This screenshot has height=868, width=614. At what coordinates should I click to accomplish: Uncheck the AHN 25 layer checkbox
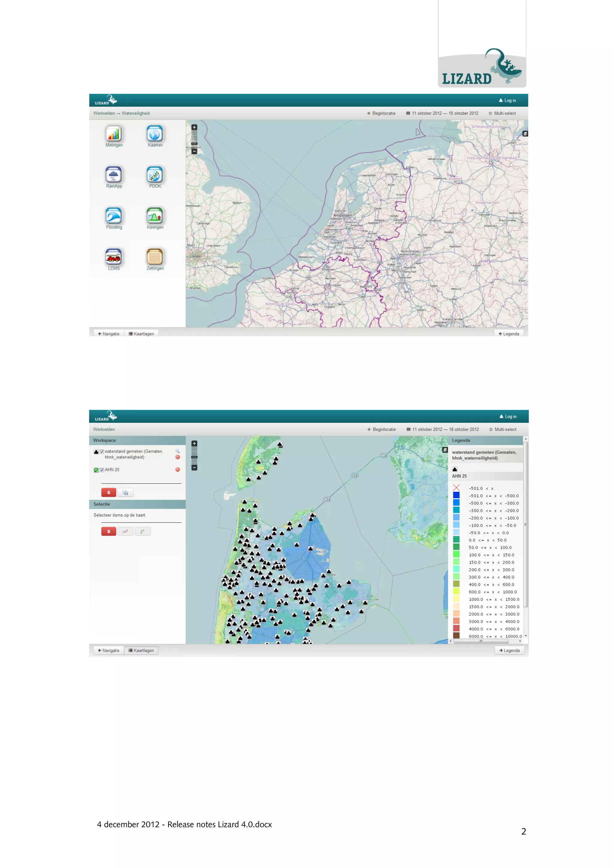tap(102, 470)
